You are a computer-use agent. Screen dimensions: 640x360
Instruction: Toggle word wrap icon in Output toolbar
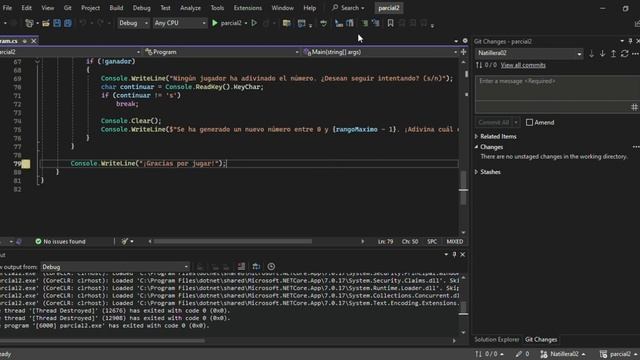point(256,267)
